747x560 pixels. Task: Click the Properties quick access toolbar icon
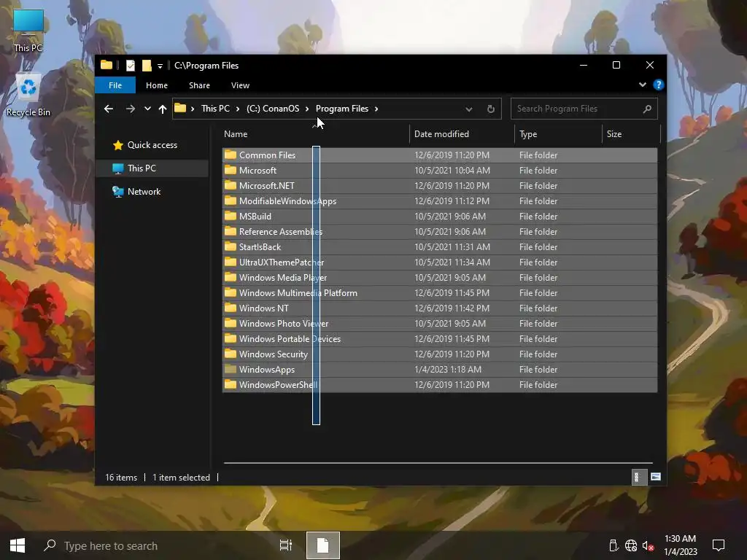[x=130, y=65]
